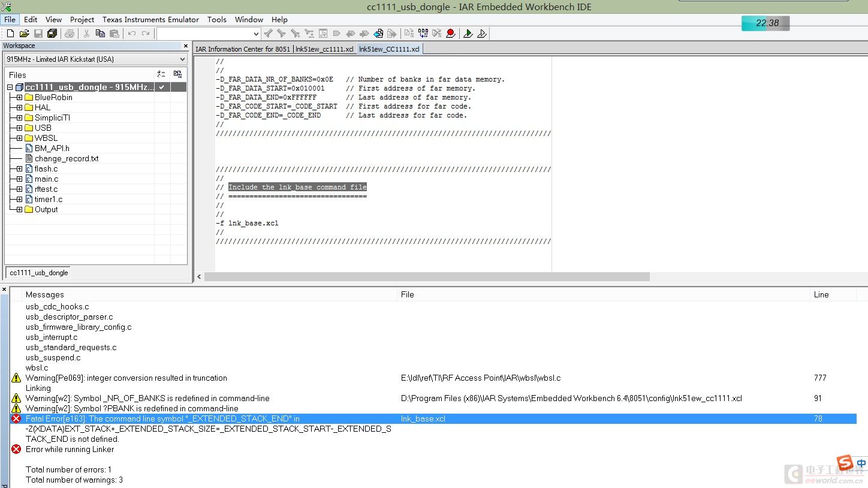Image resolution: width=868 pixels, height=488 pixels.
Task: Open the Tools menu
Action: tap(217, 19)
